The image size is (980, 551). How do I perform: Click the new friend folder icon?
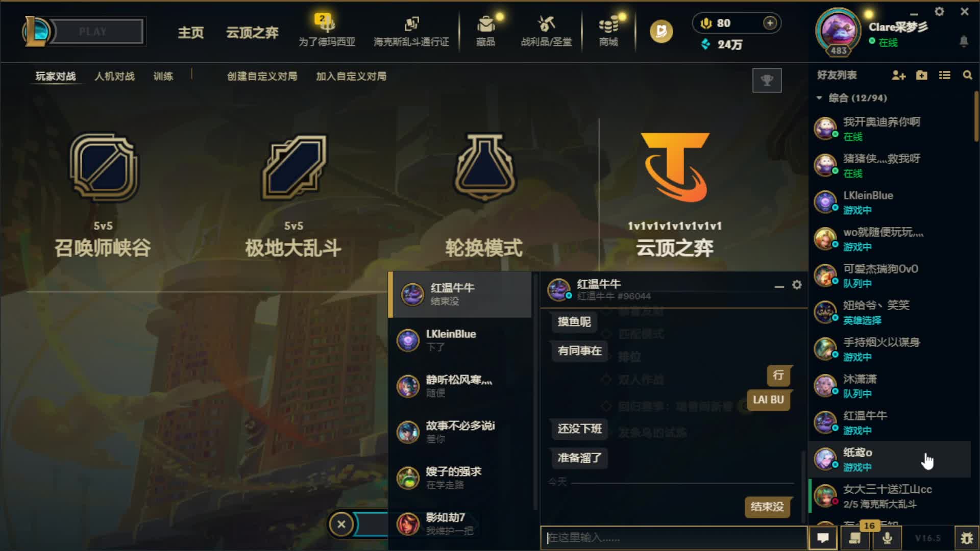point(922,76)
